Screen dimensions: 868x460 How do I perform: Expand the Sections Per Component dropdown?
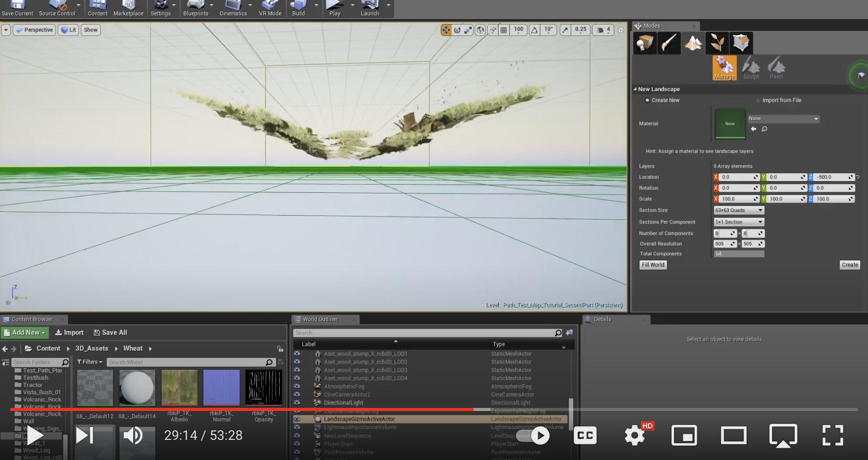coord(738,222)
